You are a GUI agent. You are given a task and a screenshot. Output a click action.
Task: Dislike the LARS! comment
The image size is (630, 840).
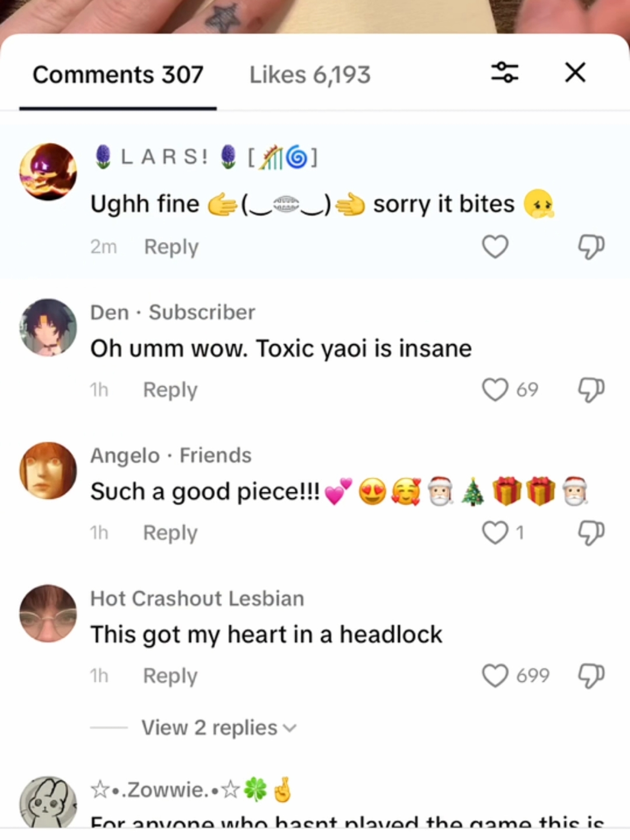(x=591, y=247)
